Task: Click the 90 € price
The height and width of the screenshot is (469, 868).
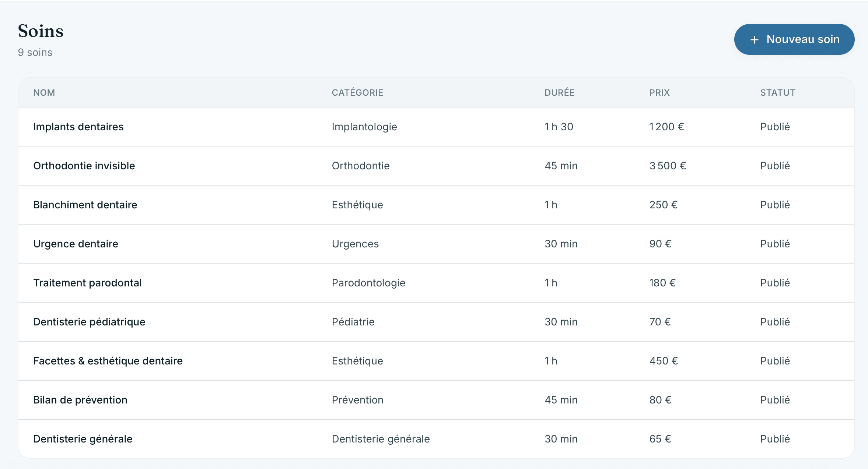Action: tap(660, 244)
